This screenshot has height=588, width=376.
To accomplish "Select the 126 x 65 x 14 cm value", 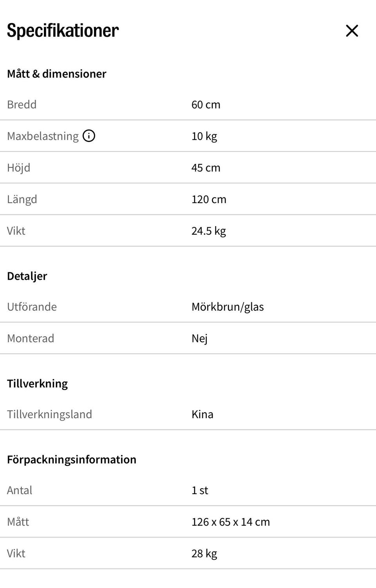I will [x=230, y=522].
